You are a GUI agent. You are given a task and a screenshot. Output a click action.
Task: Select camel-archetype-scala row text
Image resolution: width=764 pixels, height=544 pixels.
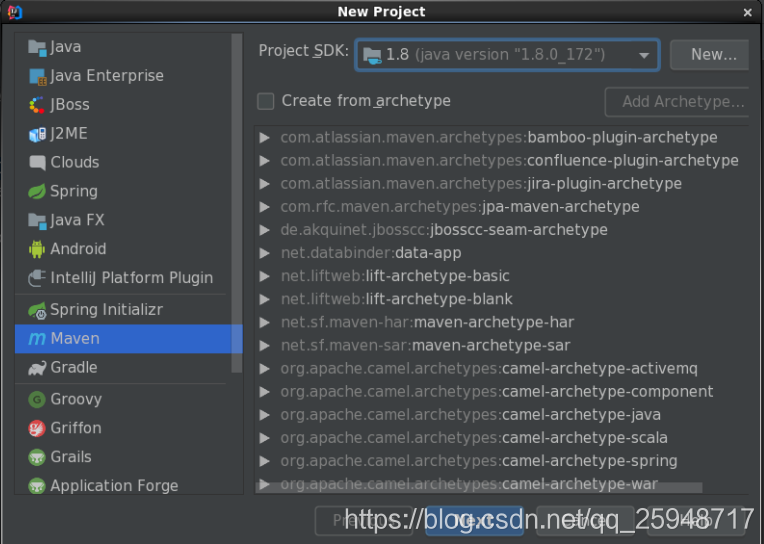[x=474, y=438]
